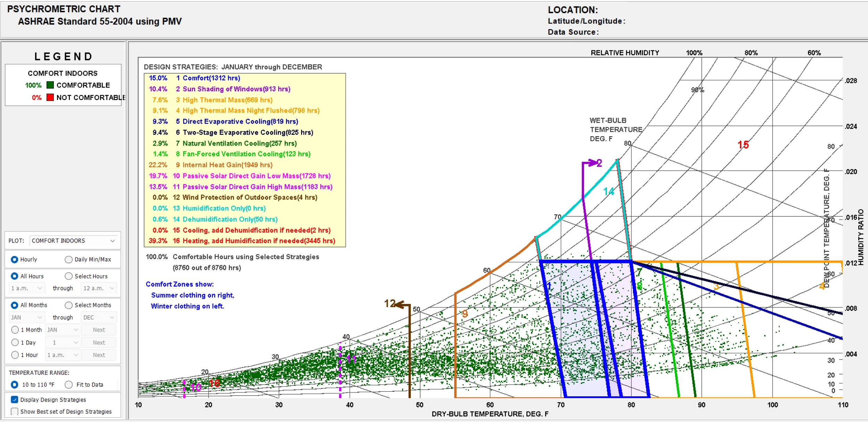Select strategy 2 Sun Shading of Windows

[x=219, y=89]
